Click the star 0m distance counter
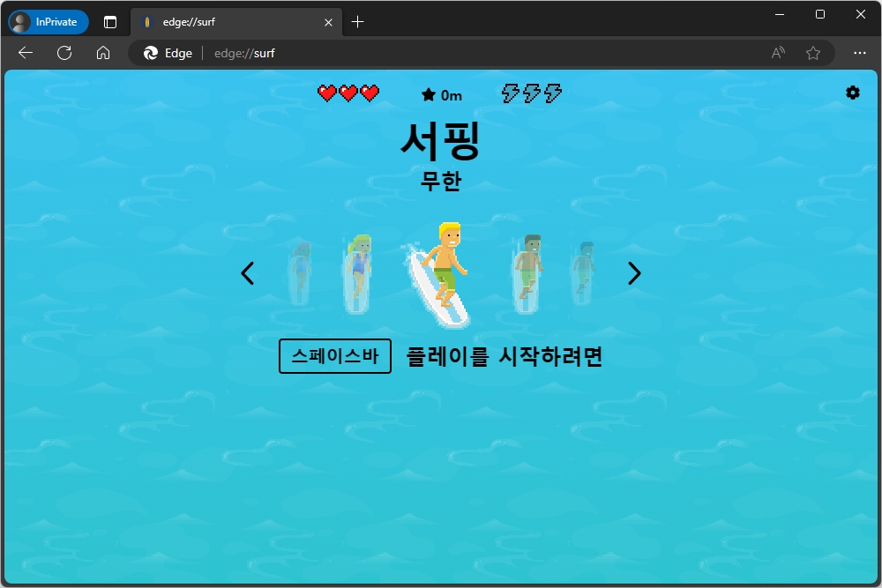Viewport: 882px width, 588px height. click(442, 95)
